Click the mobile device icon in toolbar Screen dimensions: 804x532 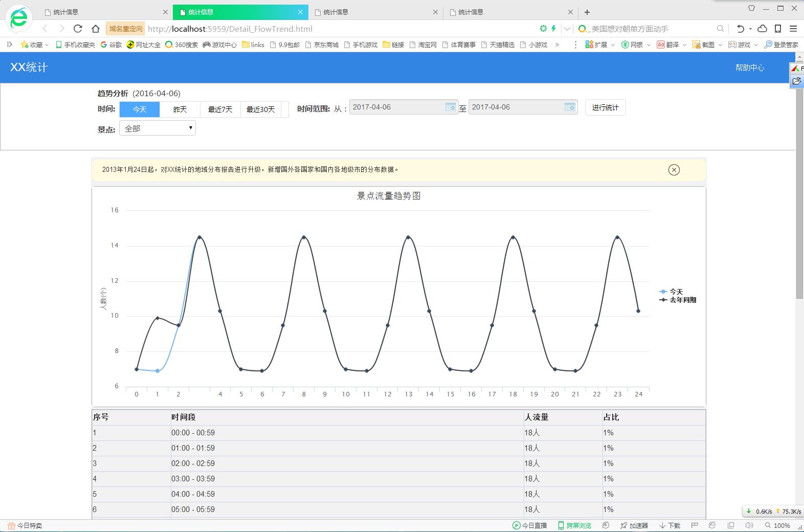(x=777, y=29)
